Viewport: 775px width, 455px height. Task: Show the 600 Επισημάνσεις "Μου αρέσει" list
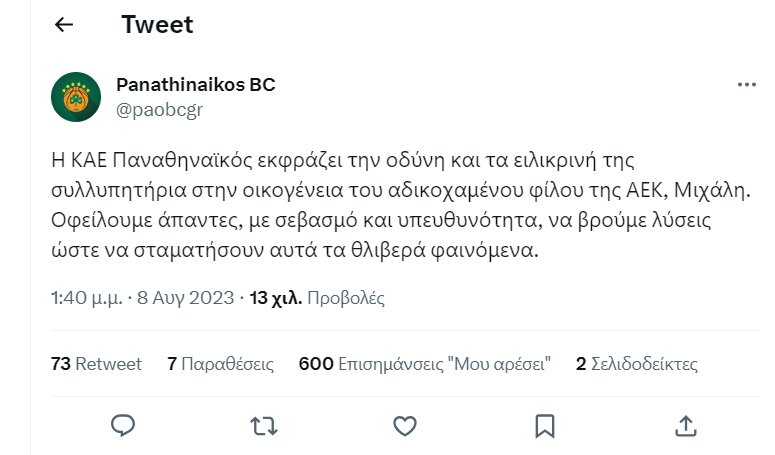(x=425, y=364)
